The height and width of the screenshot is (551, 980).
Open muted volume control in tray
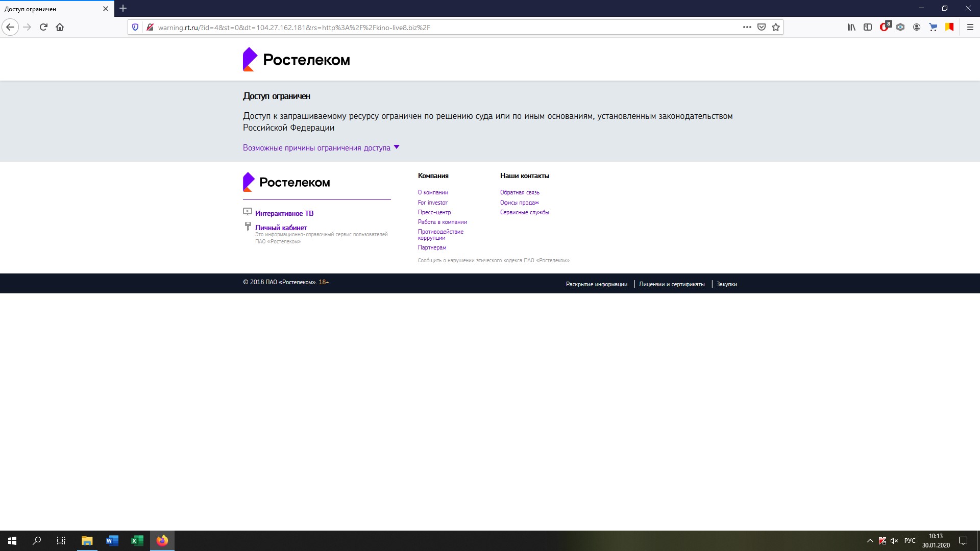click(x=894, y=541)
